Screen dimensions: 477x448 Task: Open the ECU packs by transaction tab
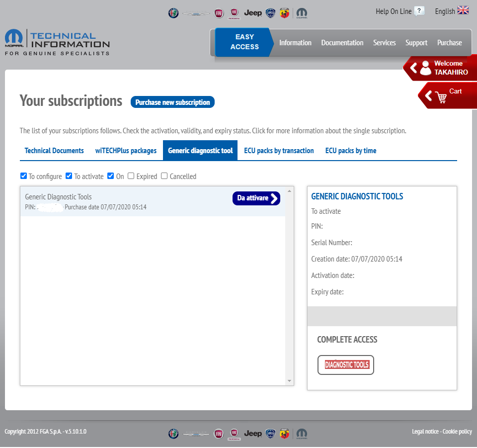click(279, 151)
